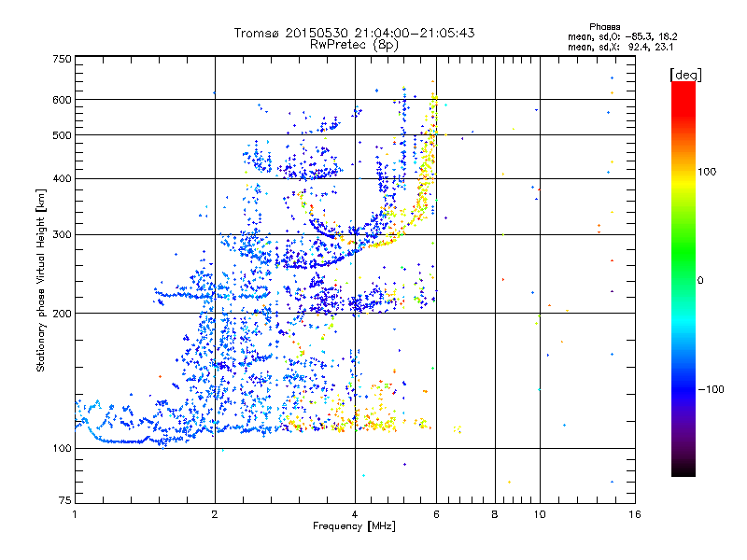Viewport: 747px width, 560px height.
Task: Click the y-axis tick label '400'
Action: pyautogui.click(x=62, y=179)
